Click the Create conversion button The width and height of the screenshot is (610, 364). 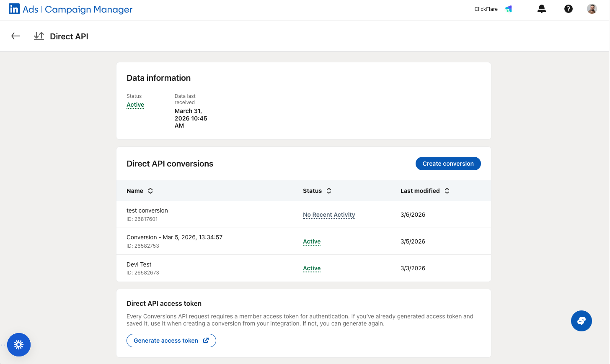[x=448, y=164]
